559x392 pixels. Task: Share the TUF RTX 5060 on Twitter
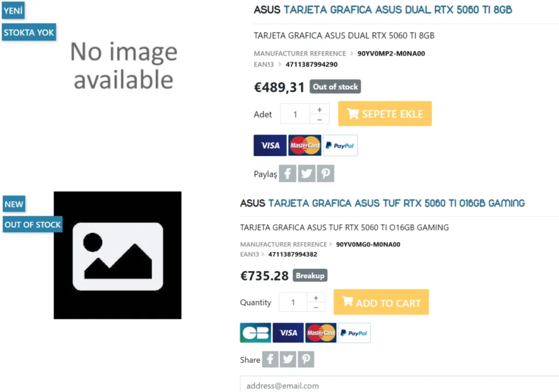[x=288, y=359]
